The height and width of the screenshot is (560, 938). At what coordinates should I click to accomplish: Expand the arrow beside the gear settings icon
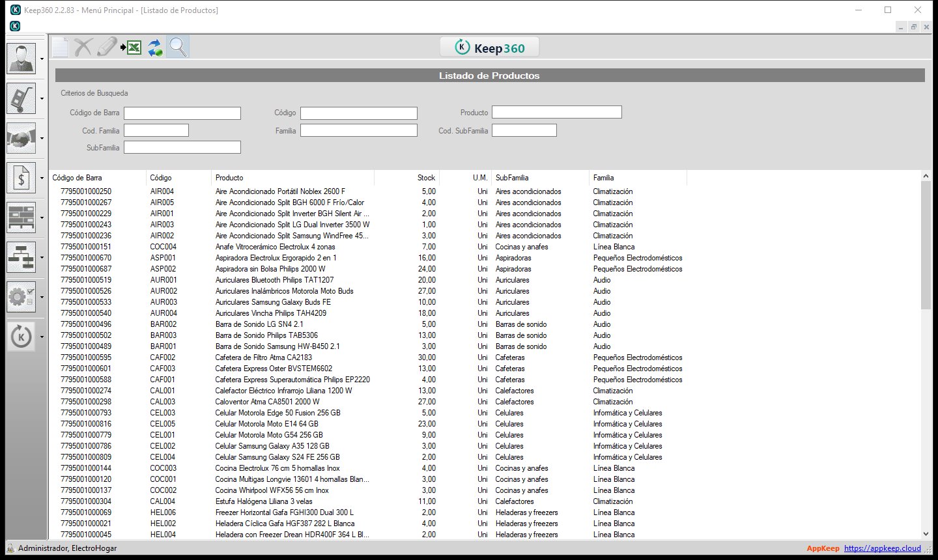click(x=42, y=298)
